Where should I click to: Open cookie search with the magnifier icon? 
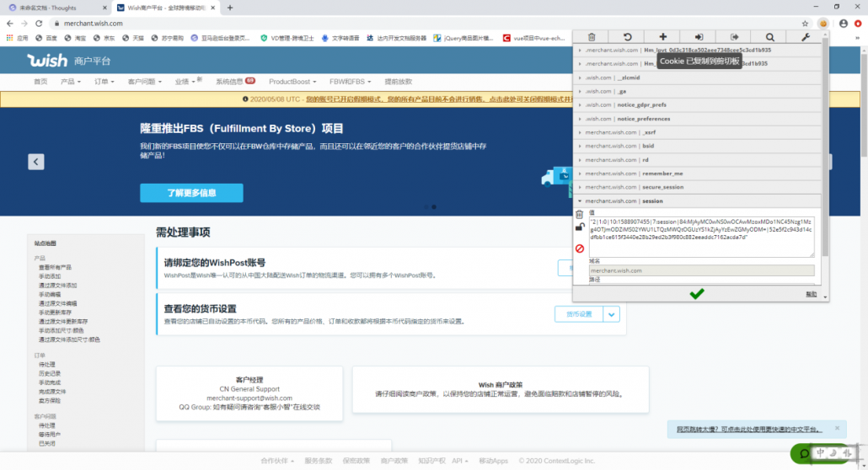click(770, 36)
